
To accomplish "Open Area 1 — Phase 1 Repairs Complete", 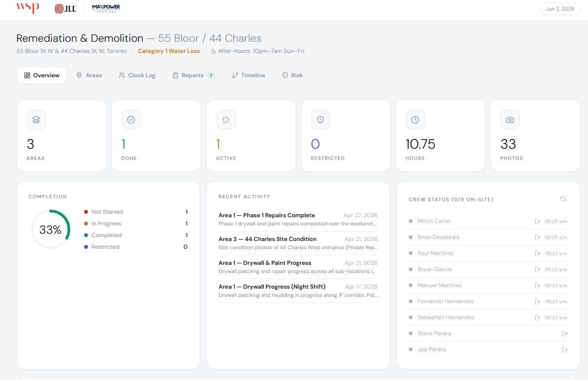I will click(x=298, y=219).
